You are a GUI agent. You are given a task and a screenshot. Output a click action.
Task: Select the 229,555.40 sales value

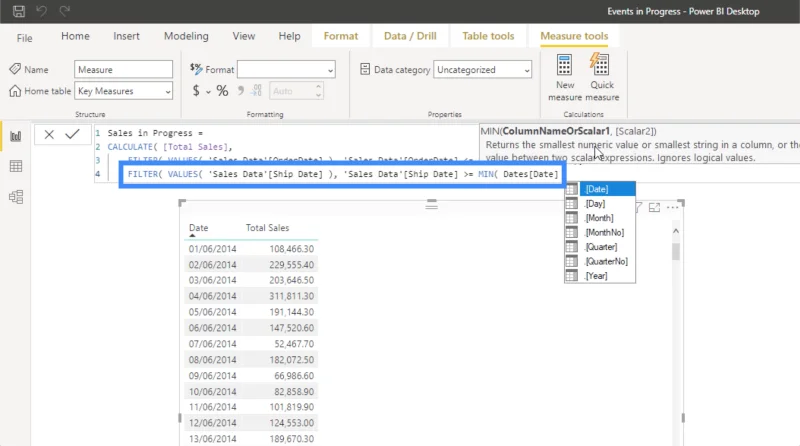(x=291, y=265)
